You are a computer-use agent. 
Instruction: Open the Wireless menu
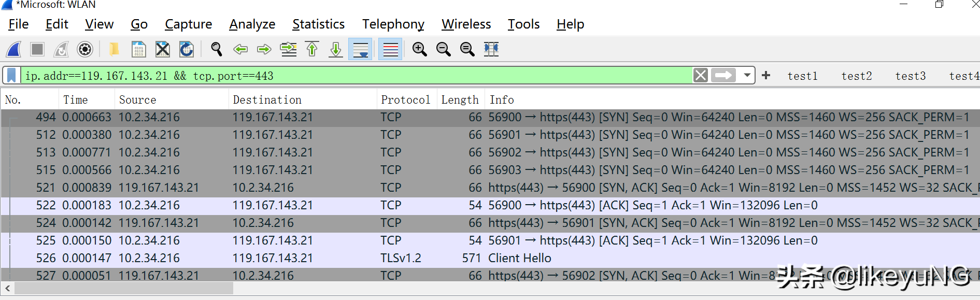(x=466, y=24)
